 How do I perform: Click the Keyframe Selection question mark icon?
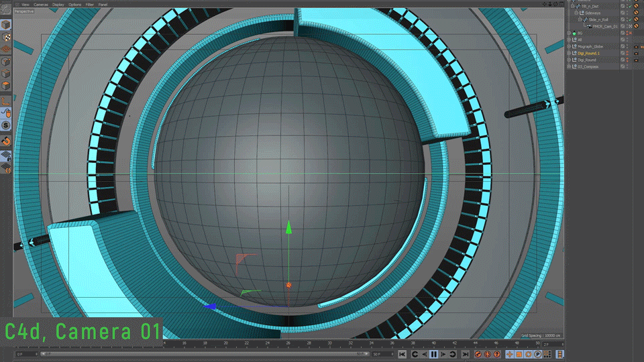pos(497,354)
